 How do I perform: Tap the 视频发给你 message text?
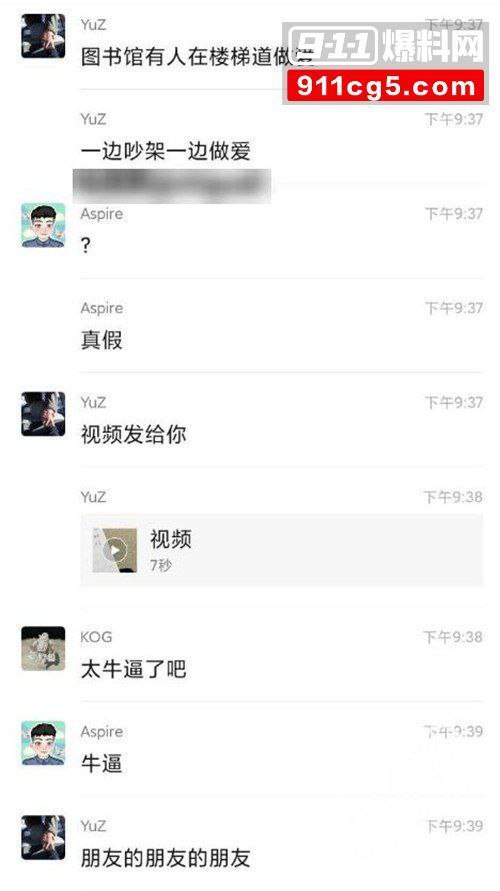click(x=134, y=435)
